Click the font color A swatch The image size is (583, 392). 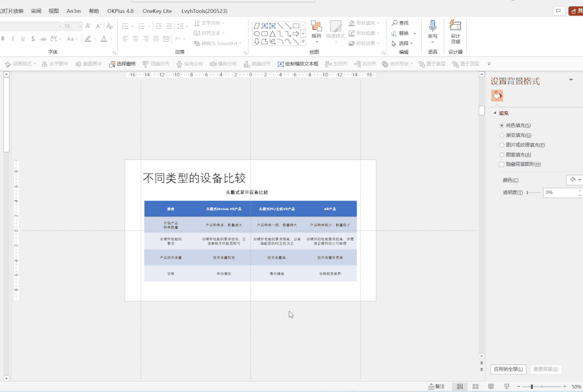(104, 39)
